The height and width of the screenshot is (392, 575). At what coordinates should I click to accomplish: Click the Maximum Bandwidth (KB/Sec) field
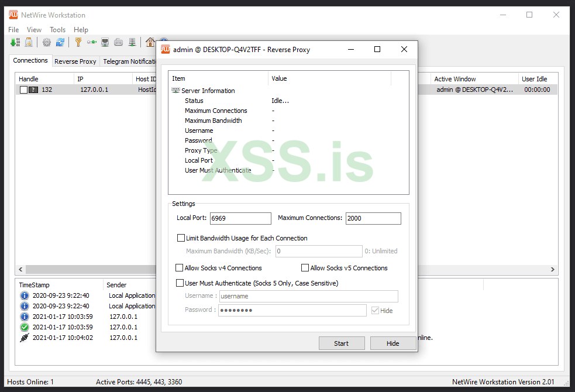[319, 251]
